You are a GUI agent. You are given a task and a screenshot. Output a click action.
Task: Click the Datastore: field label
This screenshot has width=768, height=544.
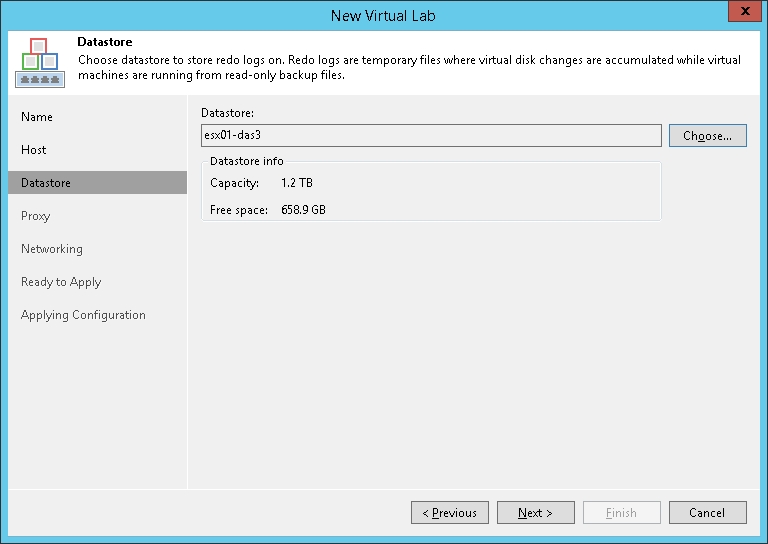[227, 113]
